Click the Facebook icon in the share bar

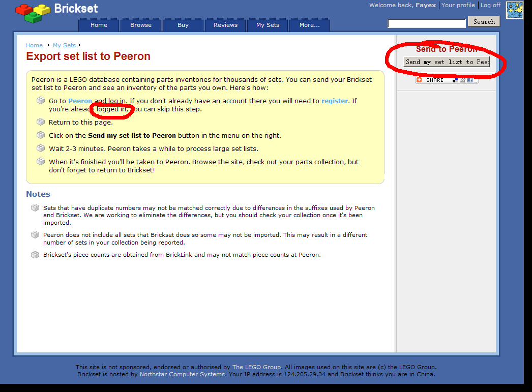(x=470, y=80)
